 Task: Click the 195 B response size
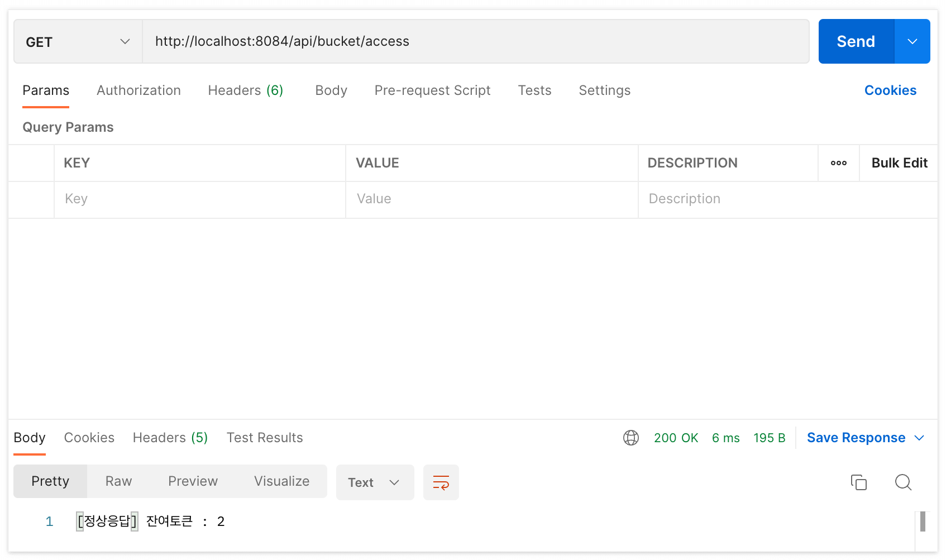(769, 438)
